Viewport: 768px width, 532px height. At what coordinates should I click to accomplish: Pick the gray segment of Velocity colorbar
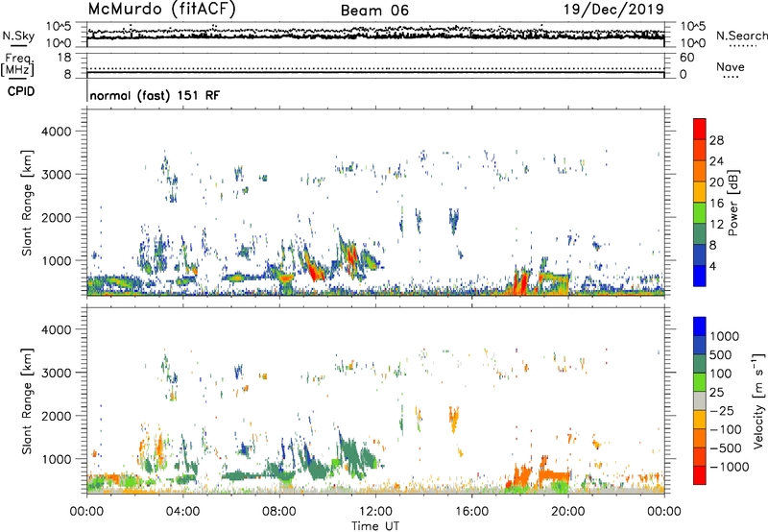(700, 401)
